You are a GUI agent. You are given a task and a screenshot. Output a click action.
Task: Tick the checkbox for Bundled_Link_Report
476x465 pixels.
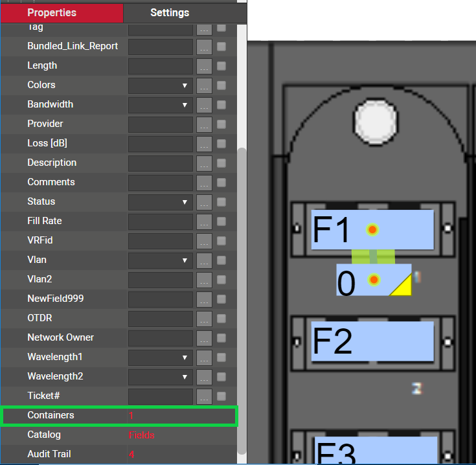click(x=221, y=47)
